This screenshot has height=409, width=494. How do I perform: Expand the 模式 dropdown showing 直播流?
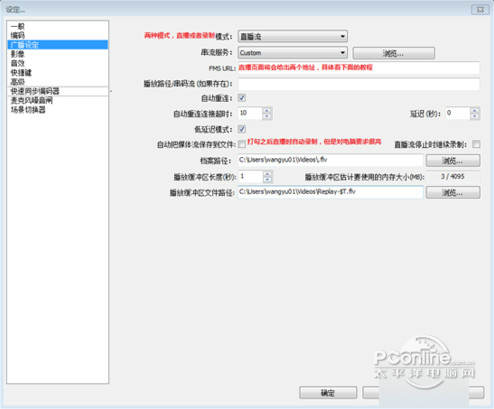coord(293,36)
